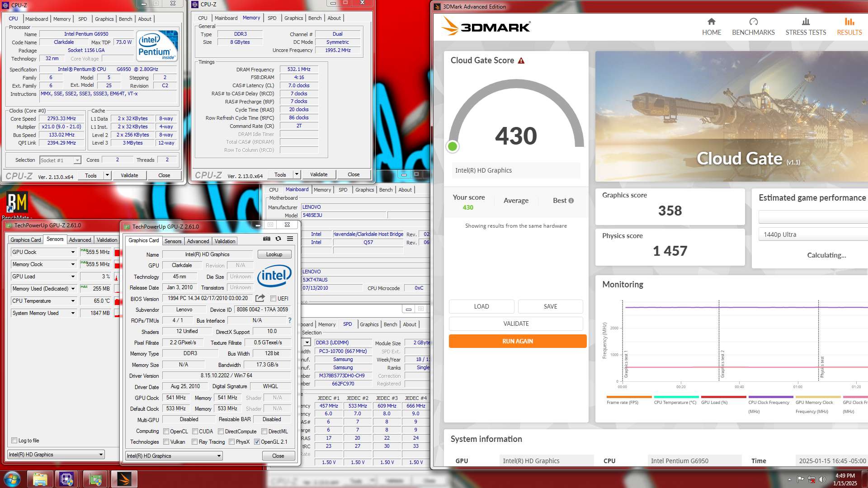Image resolution: width=868 pixels, height=488 pixels.
Task: Switch to the Advanced tab beside Lookup
Action: click(x=198, y=241)
